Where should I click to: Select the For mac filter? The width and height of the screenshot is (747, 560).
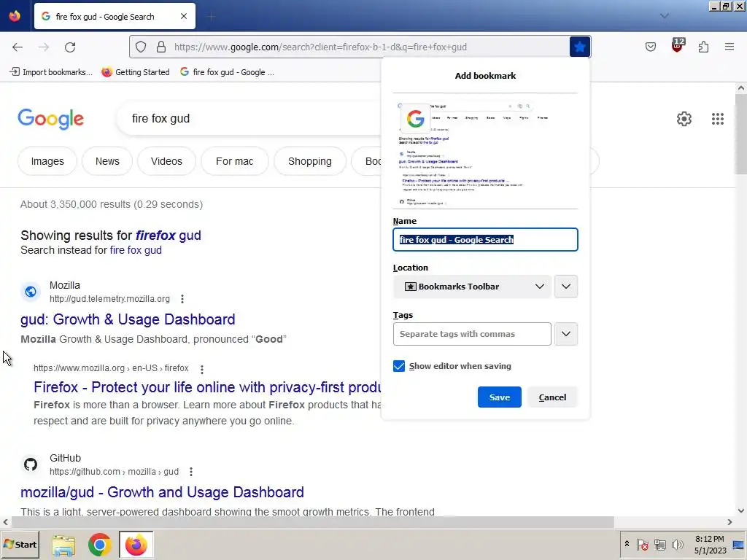pyautogui.click(x=234, y=161)
